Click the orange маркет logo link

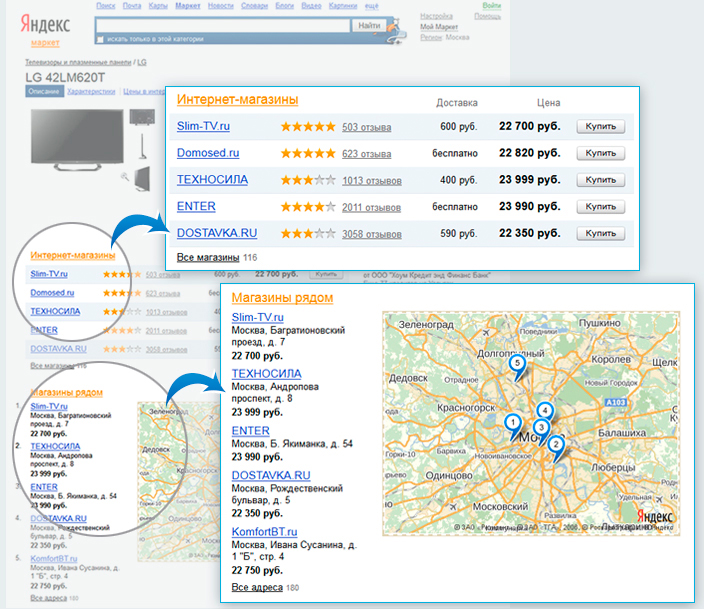click(45, 43)
